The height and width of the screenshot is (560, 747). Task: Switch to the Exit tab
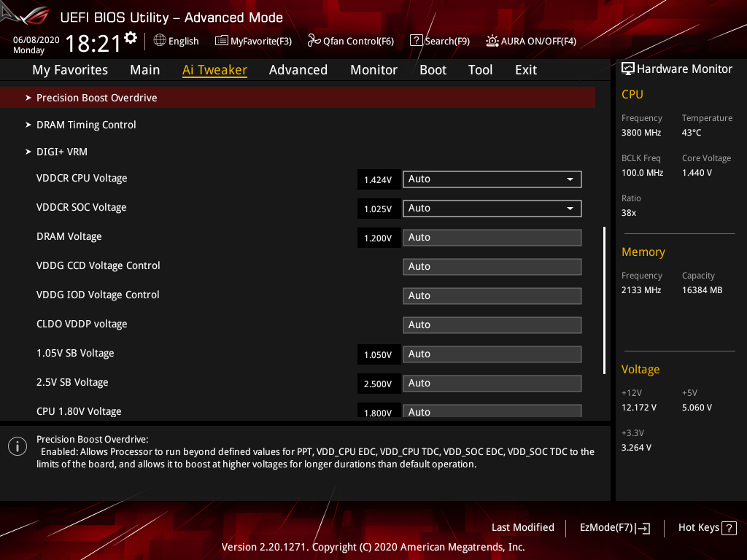[x=526, y=70]
